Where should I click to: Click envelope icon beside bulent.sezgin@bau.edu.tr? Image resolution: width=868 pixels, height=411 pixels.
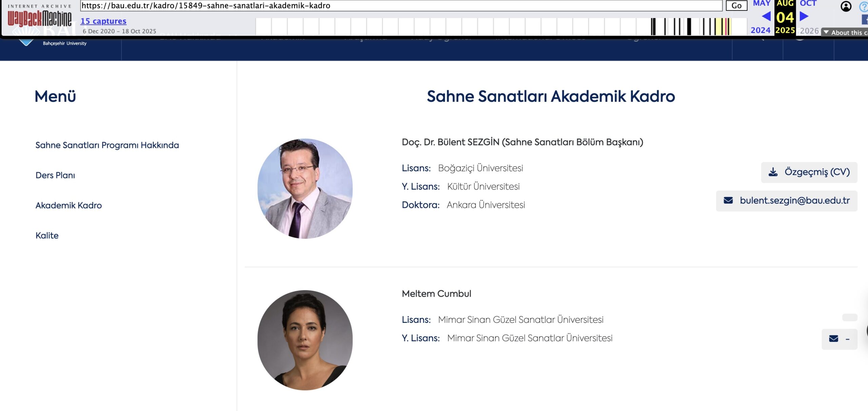pos(728,201)
